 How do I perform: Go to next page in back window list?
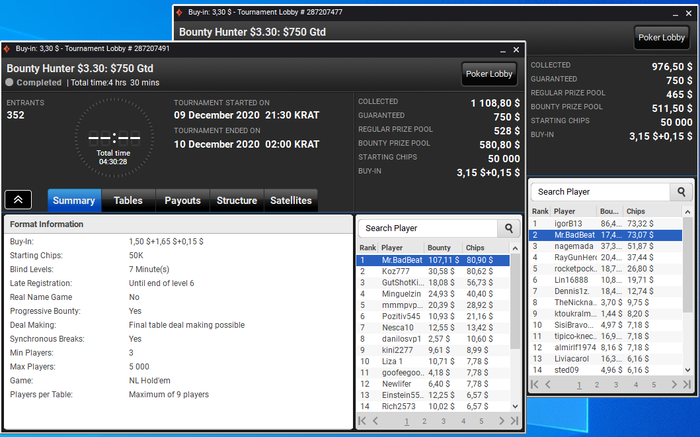(674, 384)
